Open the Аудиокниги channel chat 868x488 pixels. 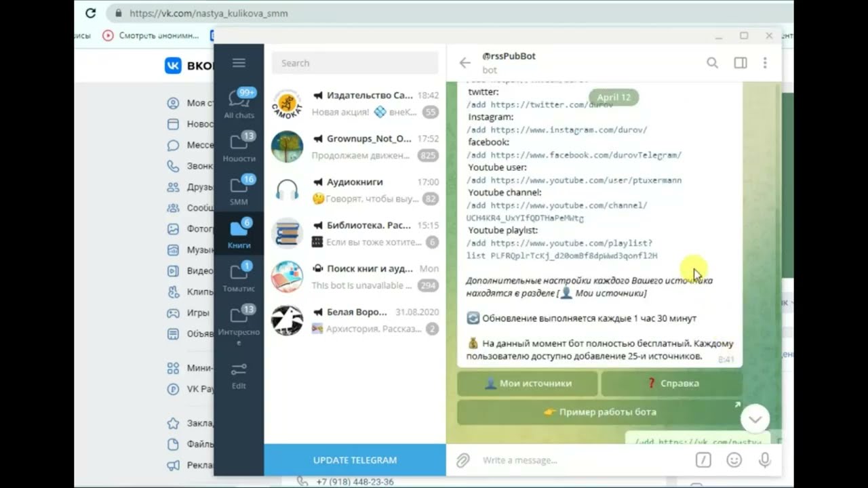[355, 190]
